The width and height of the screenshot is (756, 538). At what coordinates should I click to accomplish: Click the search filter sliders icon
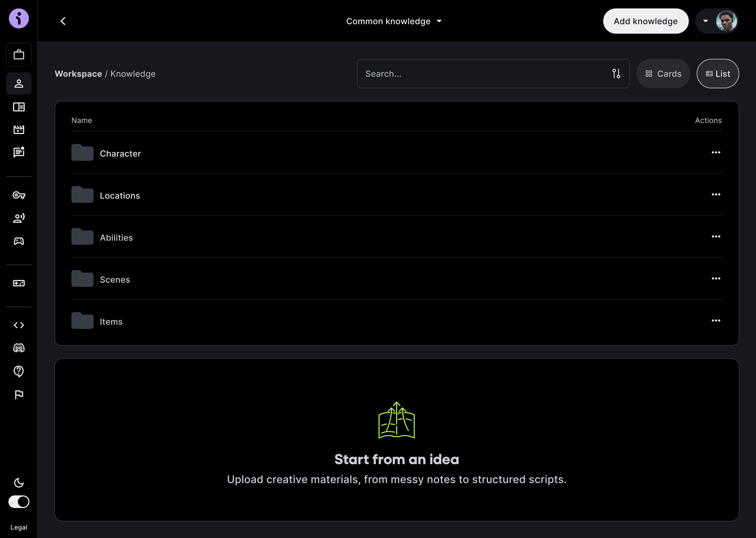616,74
